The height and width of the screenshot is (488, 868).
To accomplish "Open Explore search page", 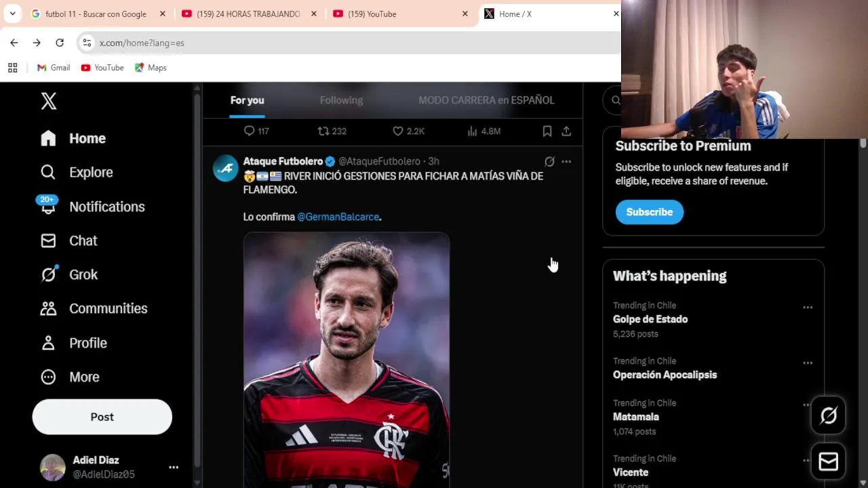I will coord(77,172).
